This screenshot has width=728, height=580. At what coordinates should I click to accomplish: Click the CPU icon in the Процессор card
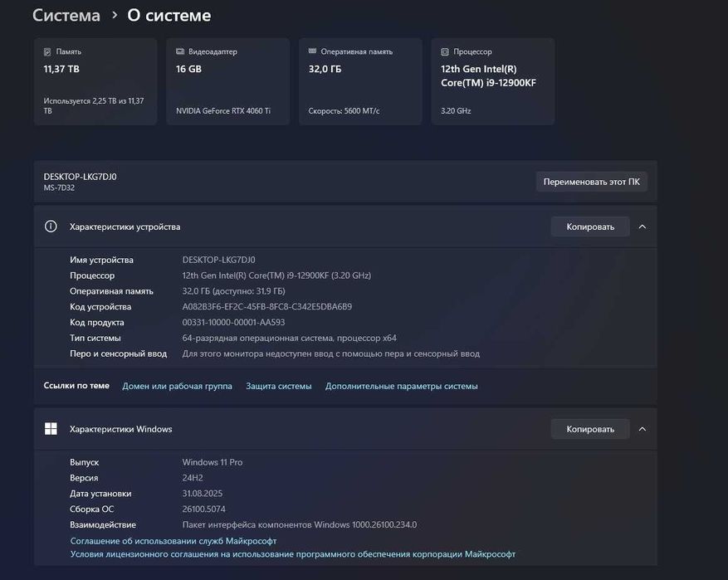tap(445, 52)
